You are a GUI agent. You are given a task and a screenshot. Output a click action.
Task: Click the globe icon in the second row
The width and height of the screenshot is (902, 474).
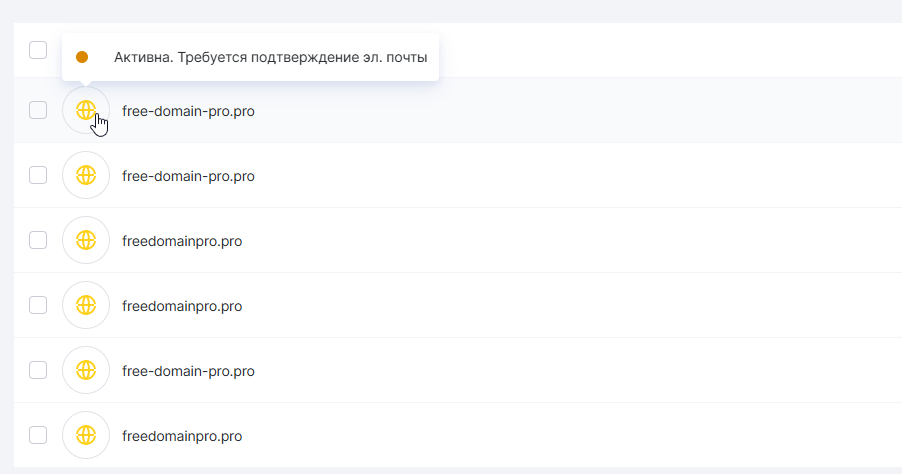click(86, 175)
